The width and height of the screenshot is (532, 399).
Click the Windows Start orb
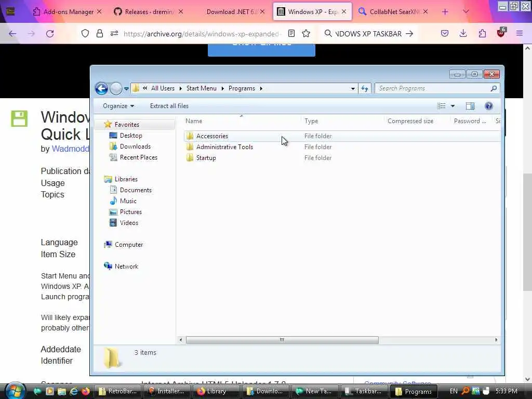tap(15, 391)
